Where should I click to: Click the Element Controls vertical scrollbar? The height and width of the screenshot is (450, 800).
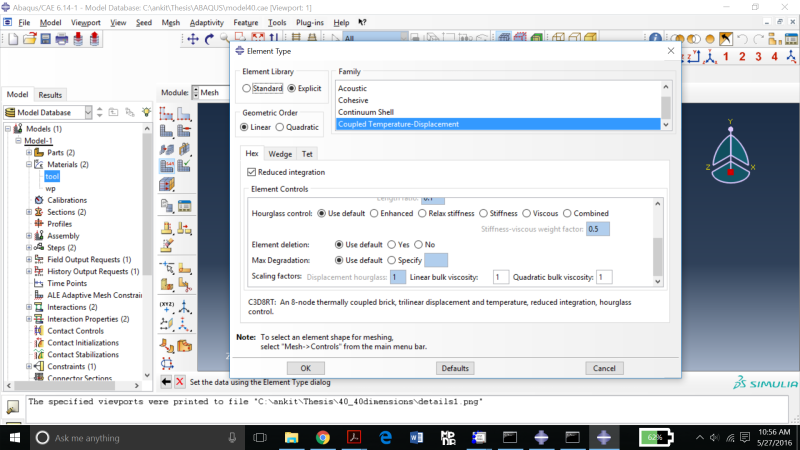(x=658, y=242)
